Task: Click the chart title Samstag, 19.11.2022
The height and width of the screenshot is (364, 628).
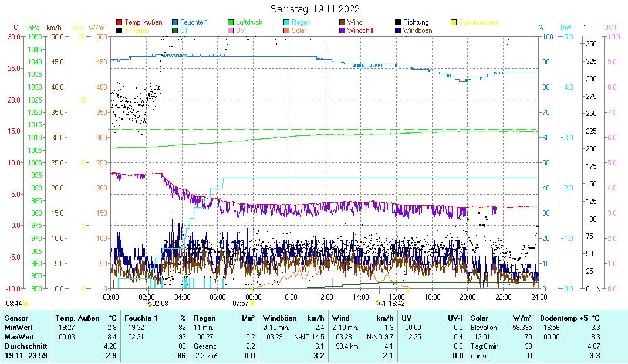Action: click(x=316, y=9)
